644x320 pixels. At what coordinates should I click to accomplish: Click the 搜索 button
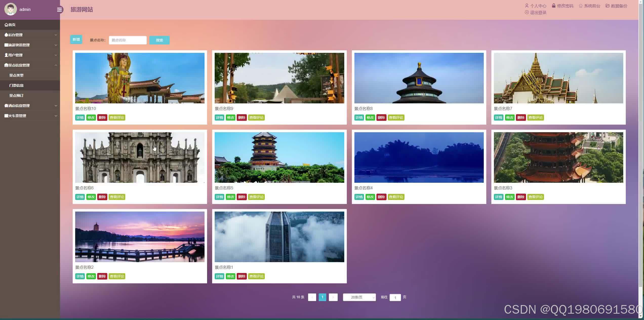pos(159,40)
